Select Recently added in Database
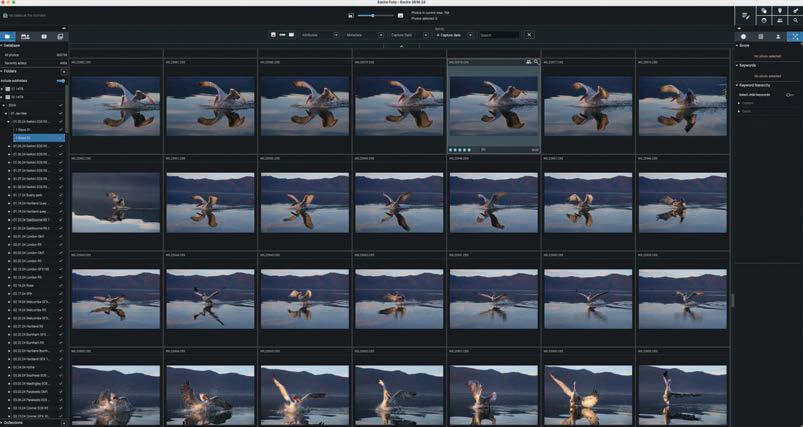Screen dimensions: 803x427 [x=16, y=62]
